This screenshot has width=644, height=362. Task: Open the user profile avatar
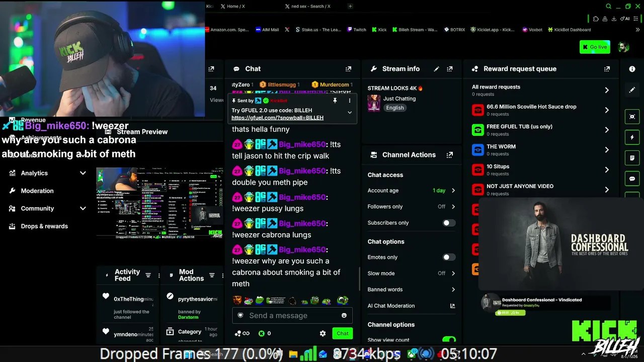[x=624, y=47]
